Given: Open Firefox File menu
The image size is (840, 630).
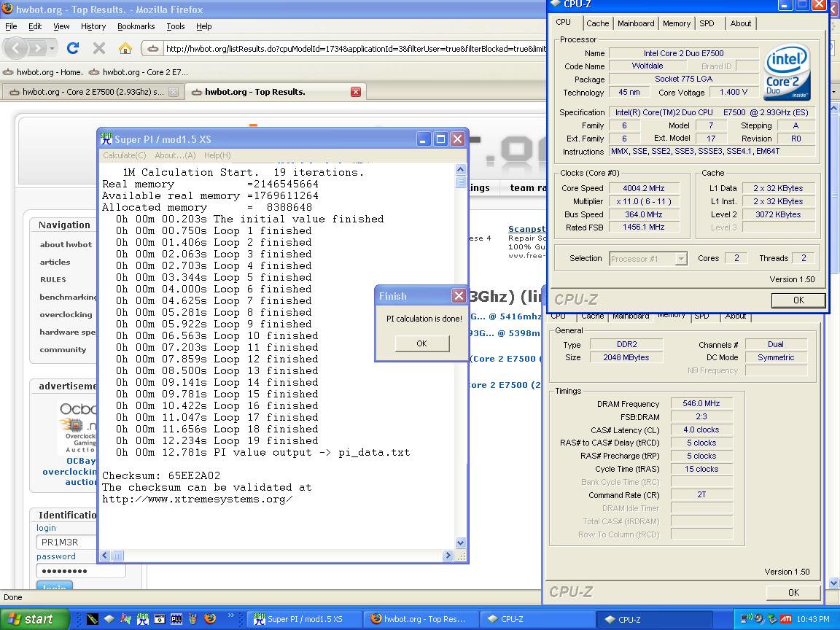Looking at the screenshot, I should pyautogui.click(x=11, y=26).
